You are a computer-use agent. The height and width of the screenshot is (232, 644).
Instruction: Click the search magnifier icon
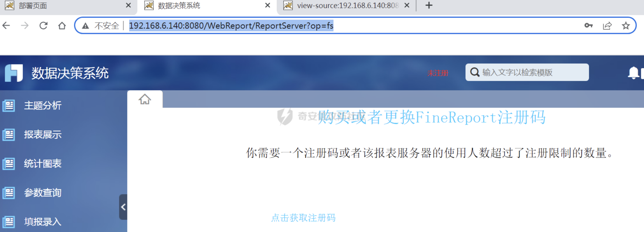475,72
